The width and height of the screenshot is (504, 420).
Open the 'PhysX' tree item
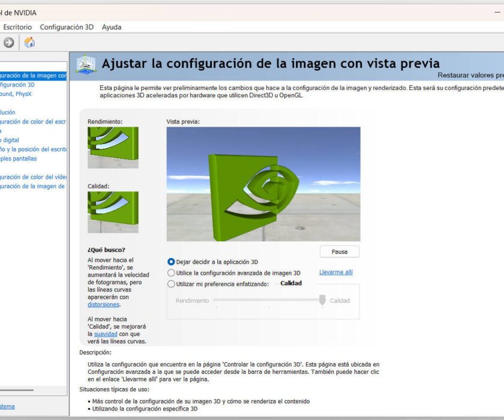click(16, 94)
